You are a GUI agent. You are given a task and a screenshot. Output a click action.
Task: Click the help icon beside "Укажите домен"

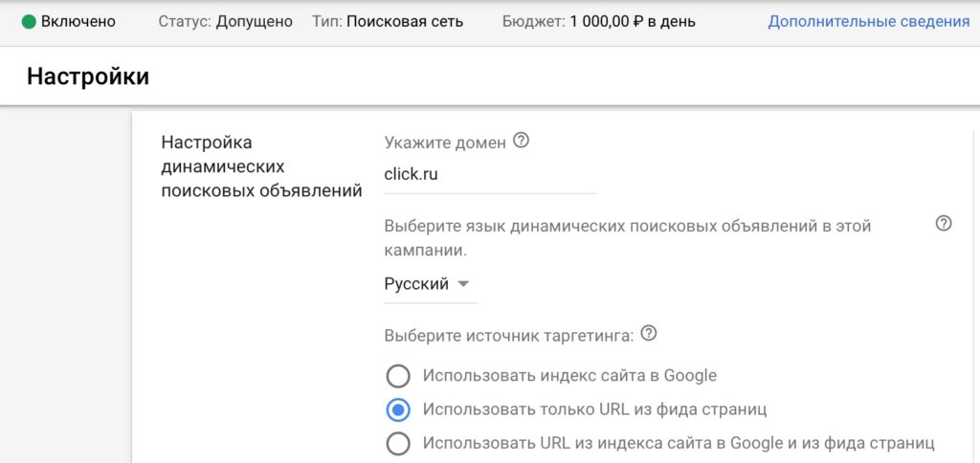[x=522, y=141]
